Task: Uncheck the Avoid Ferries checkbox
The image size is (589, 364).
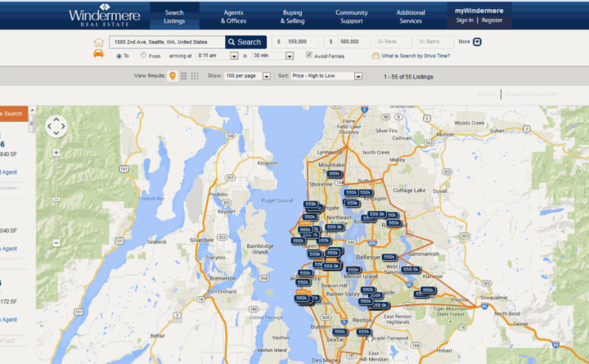Action: [308, 56]
